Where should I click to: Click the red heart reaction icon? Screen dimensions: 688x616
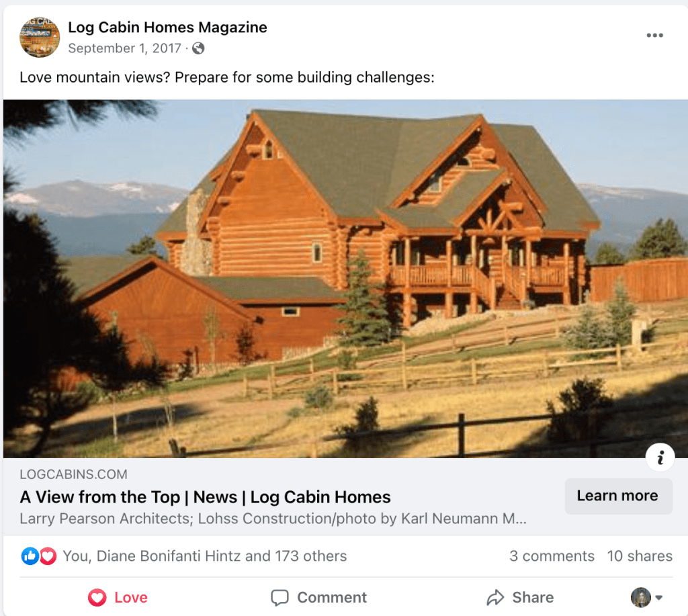pos(48,556)
